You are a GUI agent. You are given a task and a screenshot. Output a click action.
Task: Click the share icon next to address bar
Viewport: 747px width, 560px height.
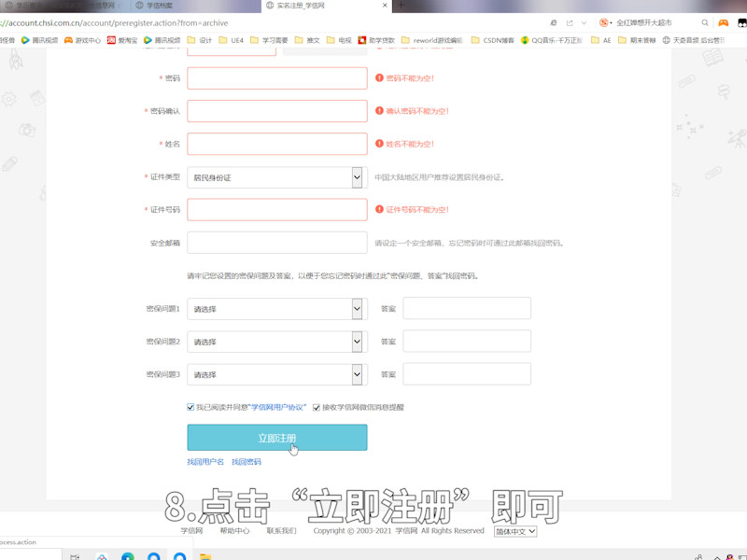(570, 22)
